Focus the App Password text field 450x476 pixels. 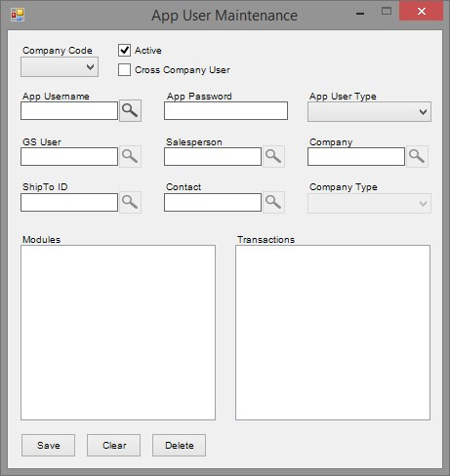pos(226,111)
